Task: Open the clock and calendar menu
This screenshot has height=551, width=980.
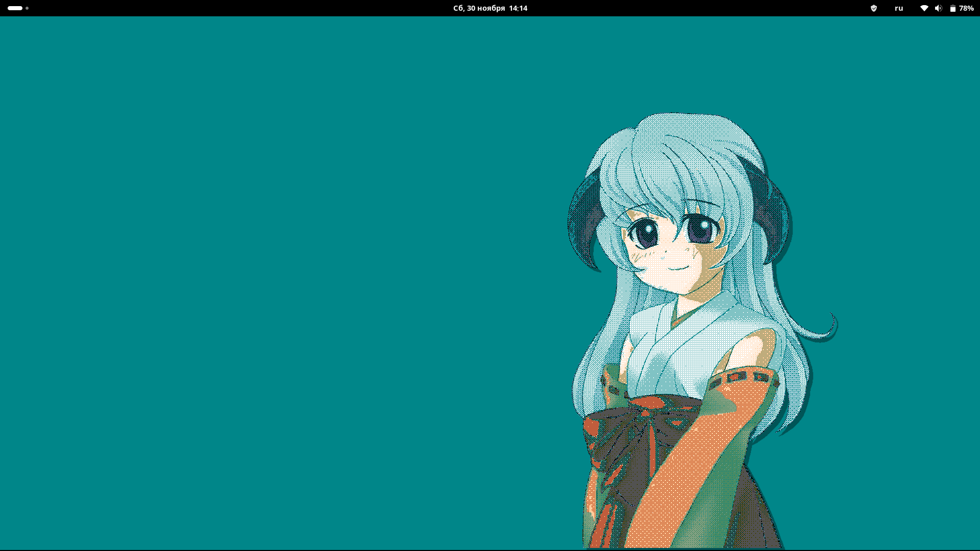Action: click(x=490, y=8)
